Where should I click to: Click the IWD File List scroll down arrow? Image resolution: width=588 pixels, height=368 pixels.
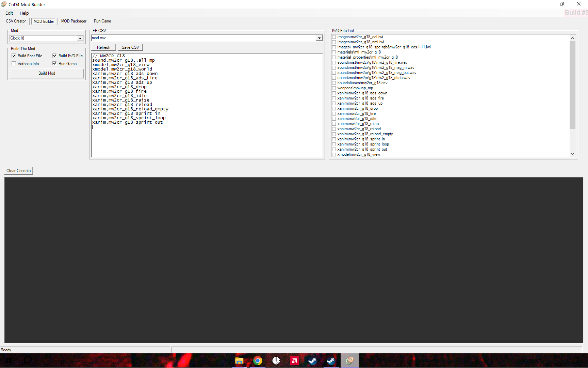coord(572,154)
